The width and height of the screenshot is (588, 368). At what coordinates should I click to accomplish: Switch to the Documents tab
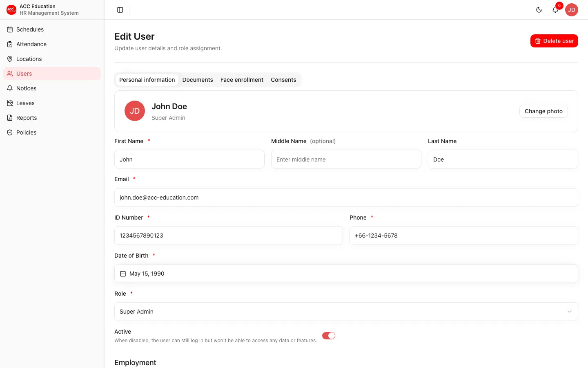(x=198, y=80)
